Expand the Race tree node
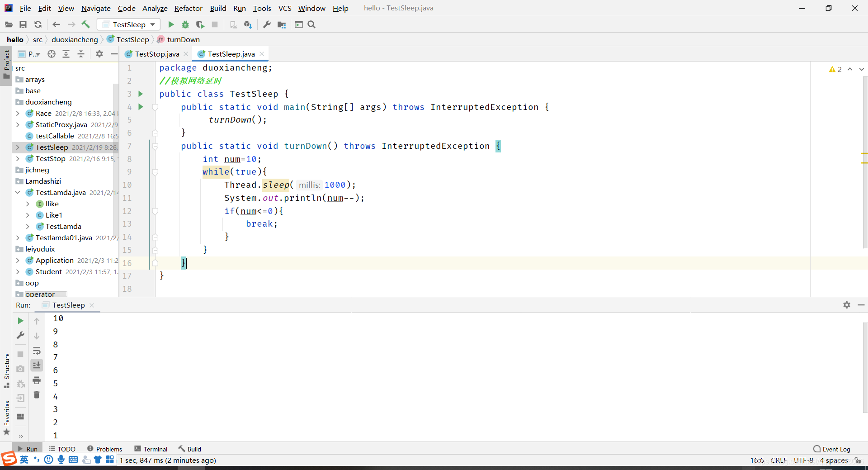The height and width of the screenshot is (470, 868). pos(18,113)
